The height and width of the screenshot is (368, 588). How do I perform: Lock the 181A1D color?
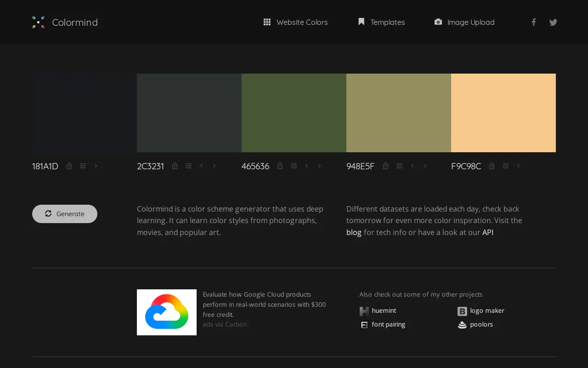(69, 166)
